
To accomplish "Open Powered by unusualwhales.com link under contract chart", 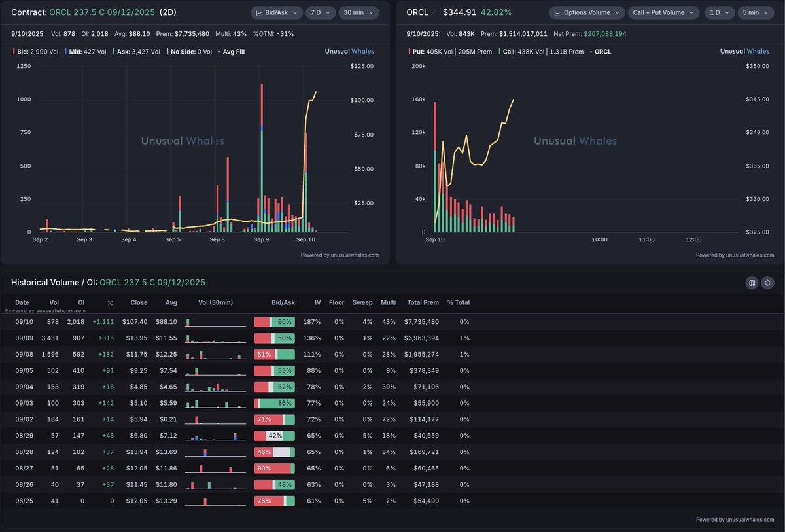I will [340, 255].
